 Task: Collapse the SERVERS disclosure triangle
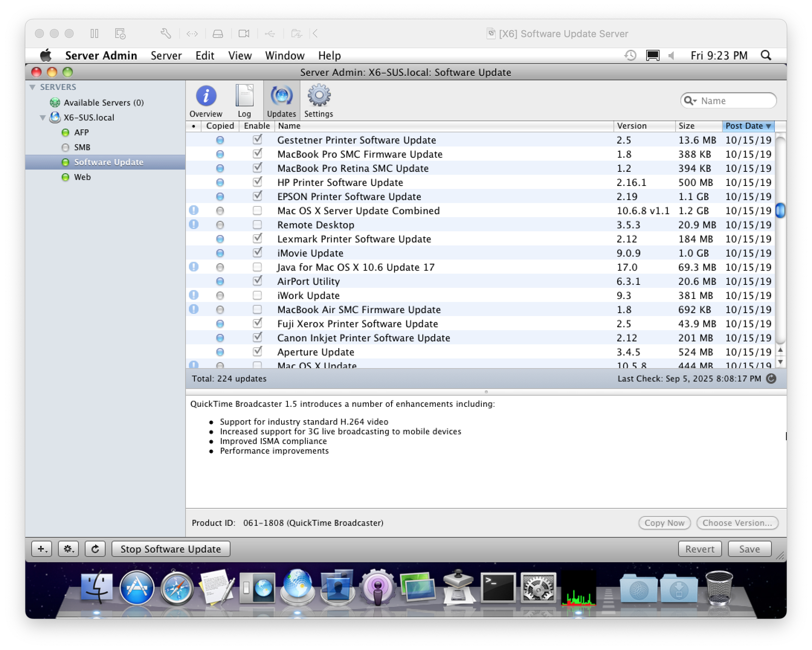pyautogui.click(x=33, y=87)
